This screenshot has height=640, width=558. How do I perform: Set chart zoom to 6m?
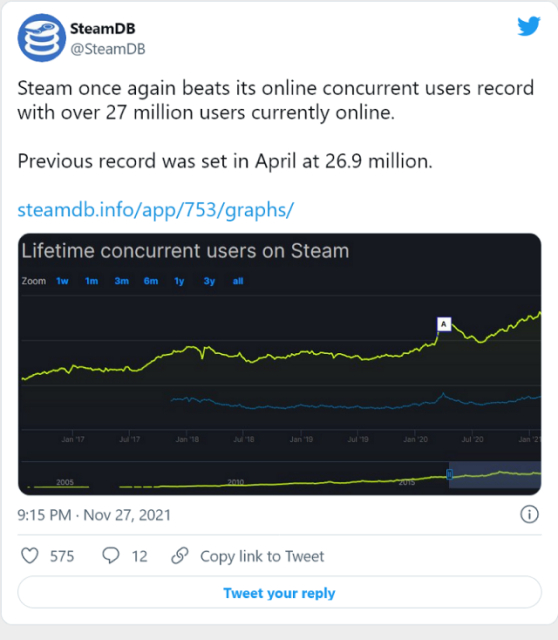click(151, 281)
